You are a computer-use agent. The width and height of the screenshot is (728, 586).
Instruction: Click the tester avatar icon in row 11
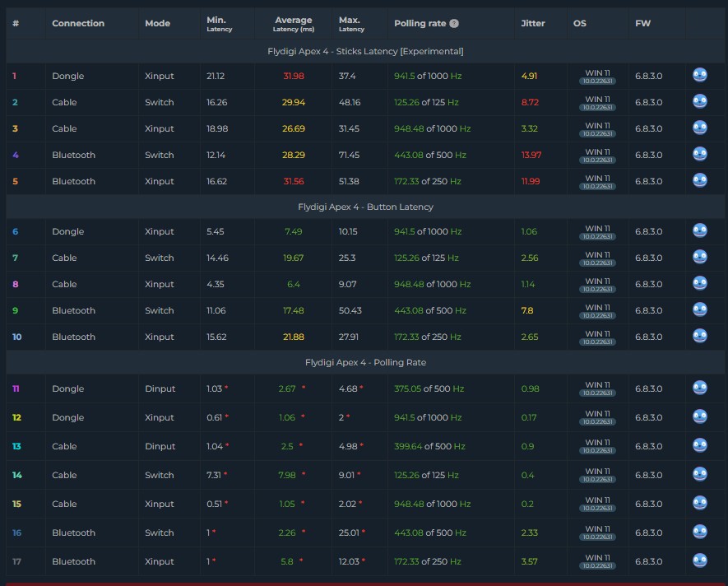(x=700, y=388)
